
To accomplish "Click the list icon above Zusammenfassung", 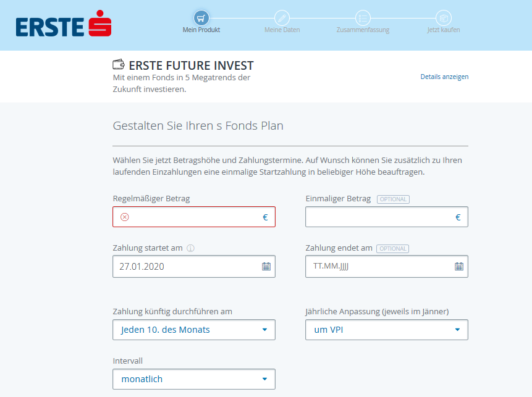I will (363, 19).
